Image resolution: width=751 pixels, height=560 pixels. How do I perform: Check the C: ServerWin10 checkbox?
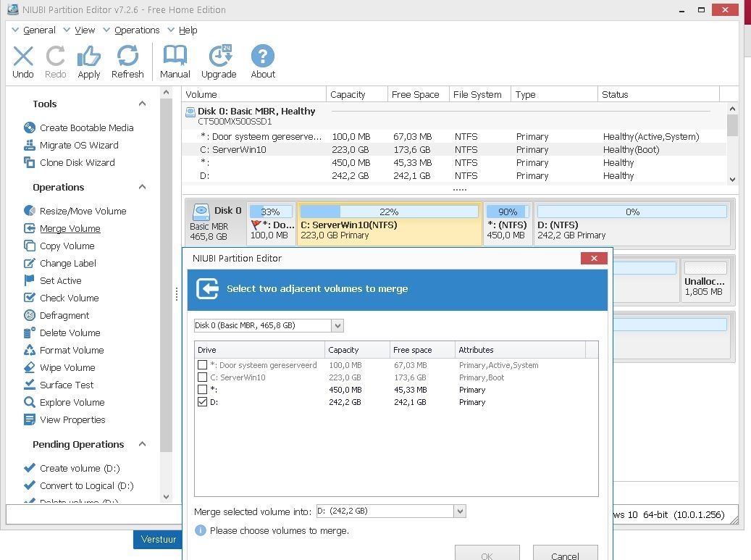pyautogui.click(x=202, y=377)
